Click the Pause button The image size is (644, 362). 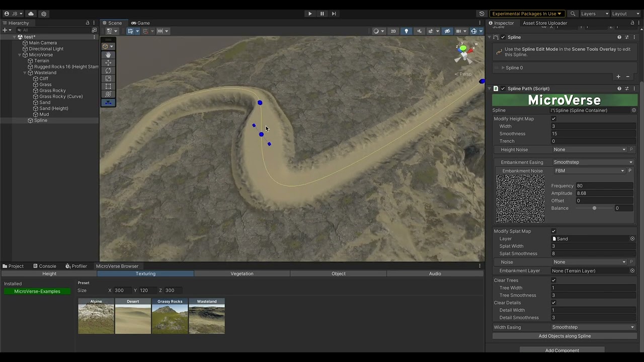click(x=322, y=14)
